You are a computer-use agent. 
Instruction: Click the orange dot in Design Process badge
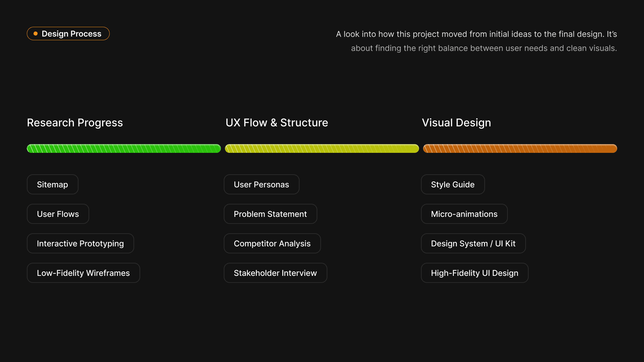tap(36, 34)
